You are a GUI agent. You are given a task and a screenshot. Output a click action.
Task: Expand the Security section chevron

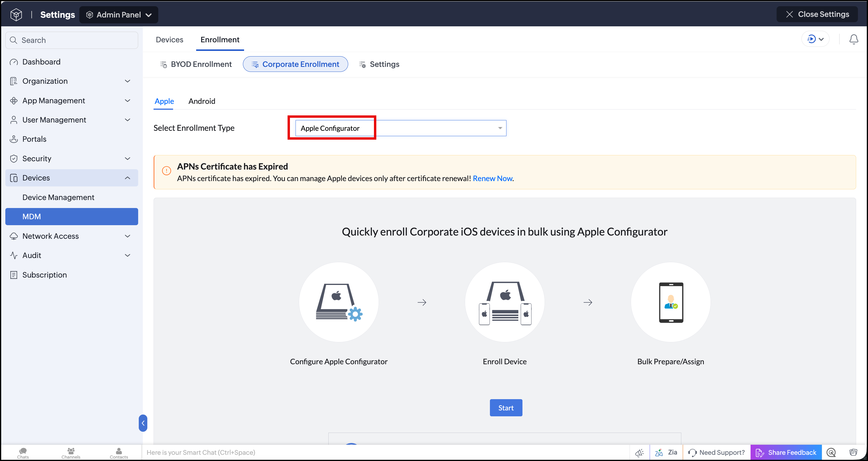pos(128,159)
